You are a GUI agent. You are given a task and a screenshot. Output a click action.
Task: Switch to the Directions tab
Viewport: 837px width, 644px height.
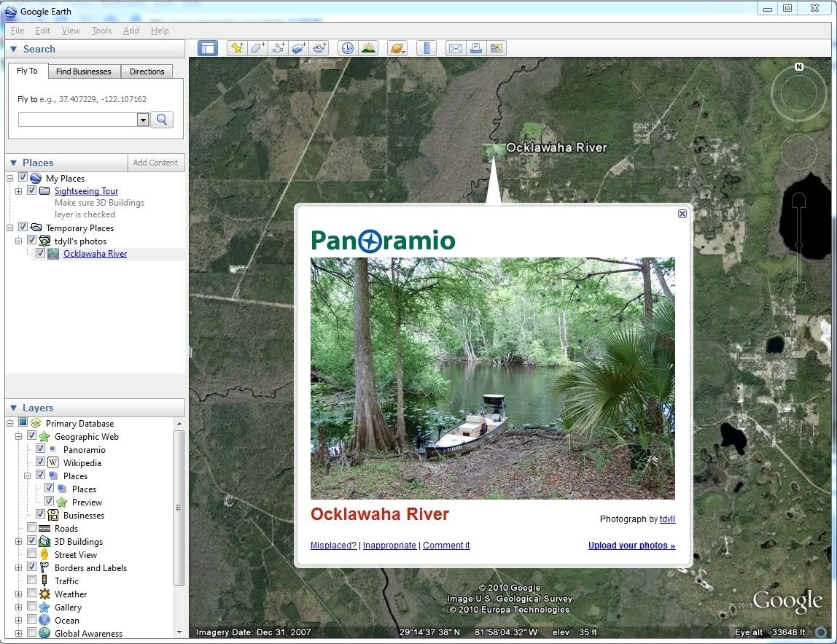click(147, 71)
